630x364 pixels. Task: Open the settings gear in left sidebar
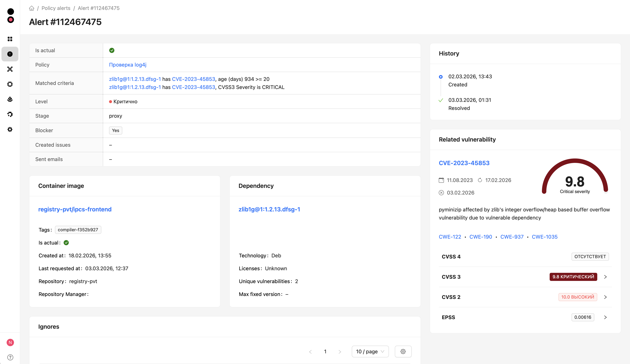[x=10, y=129]
